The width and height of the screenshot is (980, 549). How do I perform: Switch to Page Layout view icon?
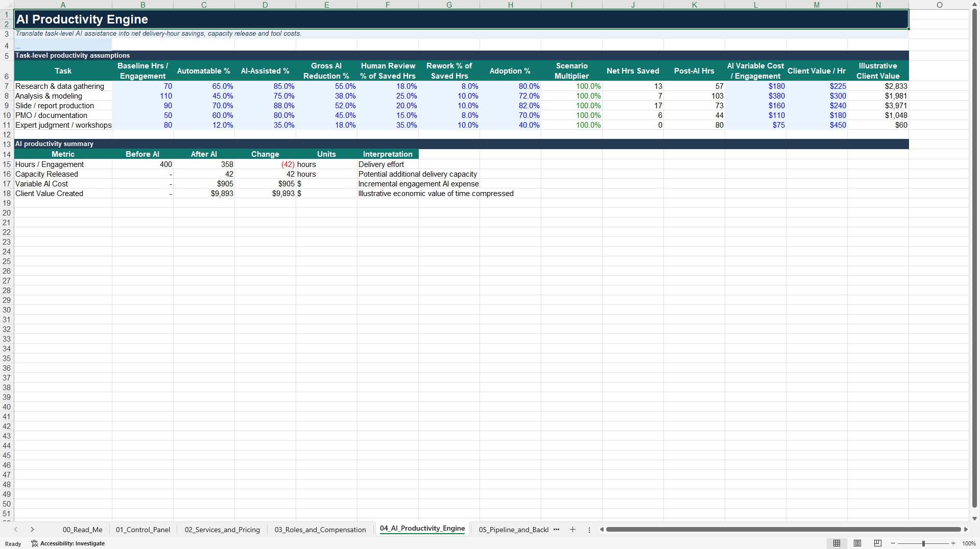click(x=857, y=543)
